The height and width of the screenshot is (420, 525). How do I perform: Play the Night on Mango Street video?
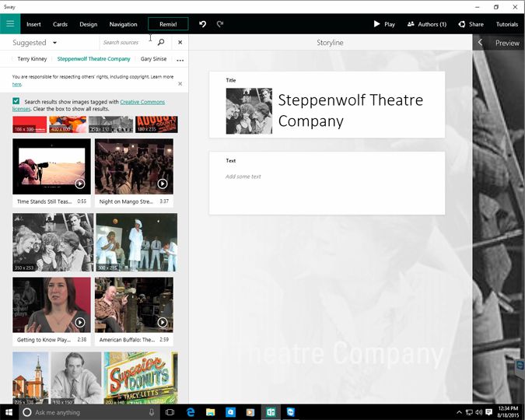[x=163, y=184]
